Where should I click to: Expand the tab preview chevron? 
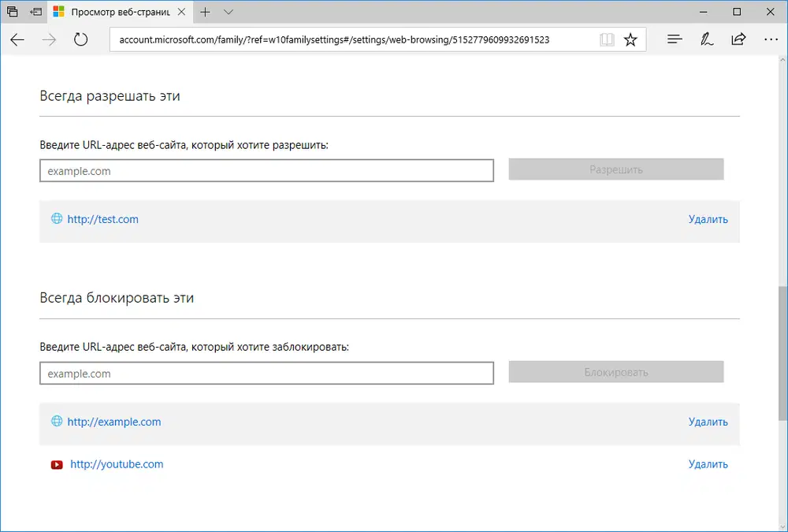(x=229, y=12)
